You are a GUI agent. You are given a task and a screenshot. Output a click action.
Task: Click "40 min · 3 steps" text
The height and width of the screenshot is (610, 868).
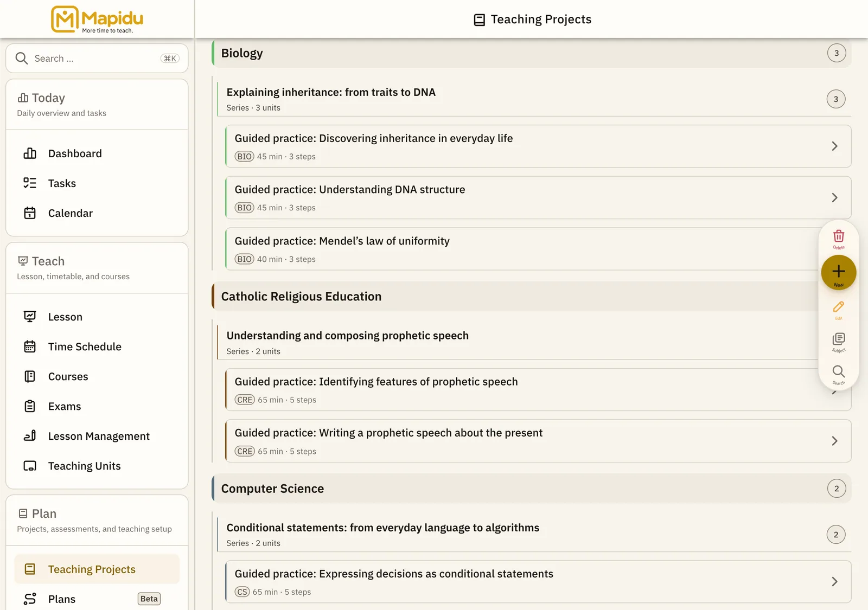coord(286,260)
